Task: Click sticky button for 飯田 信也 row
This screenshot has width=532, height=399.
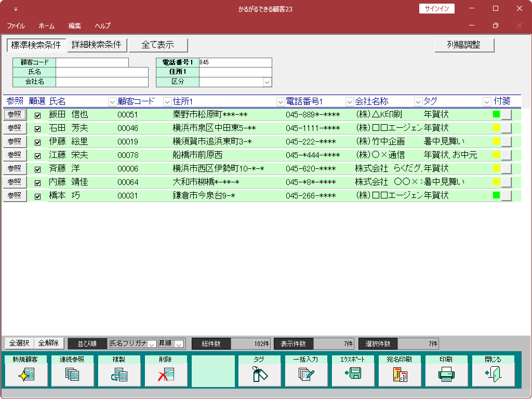Action: 506,114
